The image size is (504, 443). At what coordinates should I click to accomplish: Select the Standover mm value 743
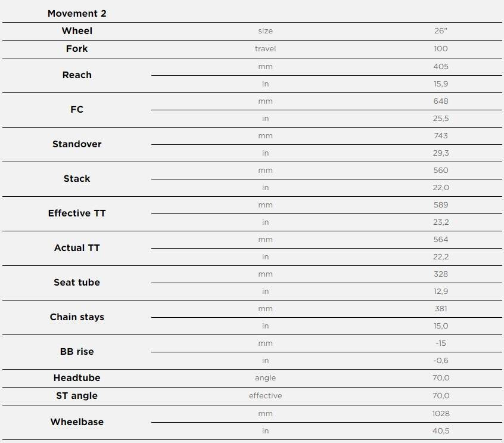point(441,136)
